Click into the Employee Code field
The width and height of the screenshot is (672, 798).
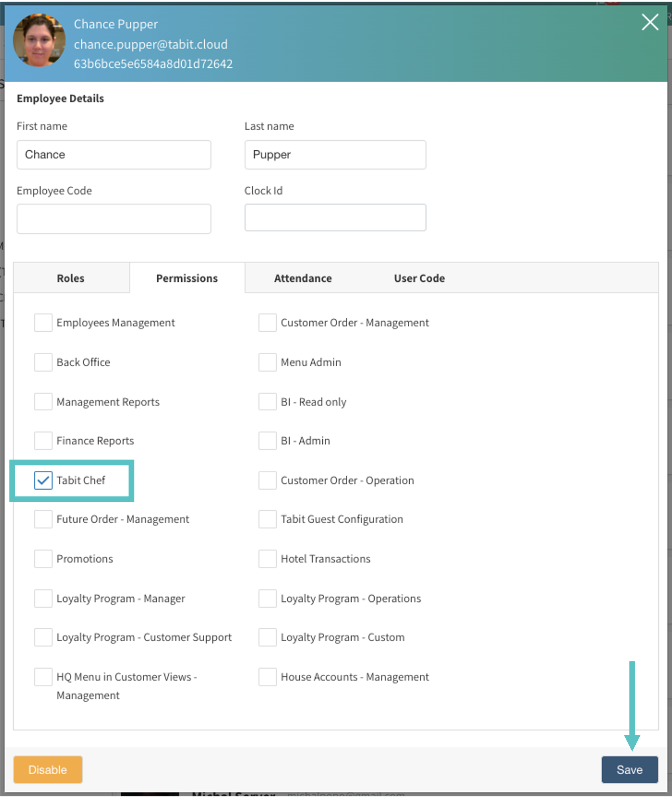(x=114, y=219)
